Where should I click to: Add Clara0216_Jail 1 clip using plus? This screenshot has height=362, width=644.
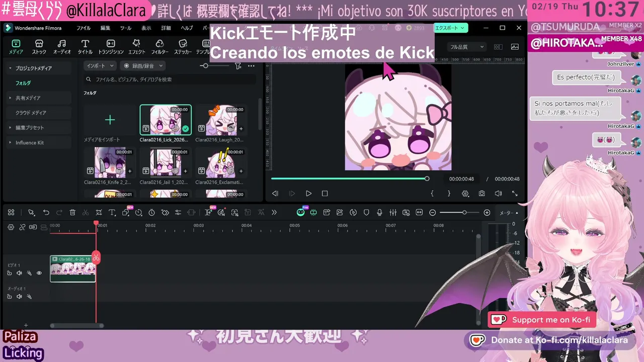[185, 171]
